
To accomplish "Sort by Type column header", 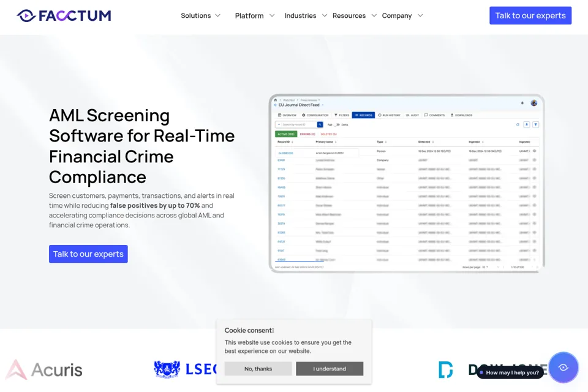I will click(x=382, y=142).
